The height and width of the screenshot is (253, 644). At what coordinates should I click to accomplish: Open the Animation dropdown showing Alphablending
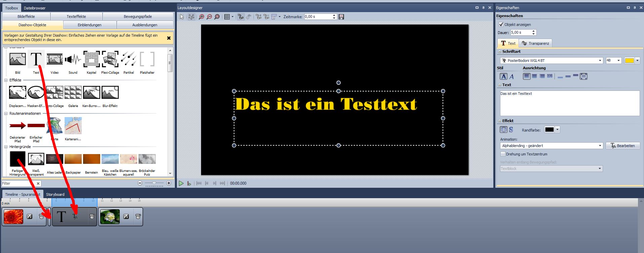pyautogui.click(x=600, y=146)
